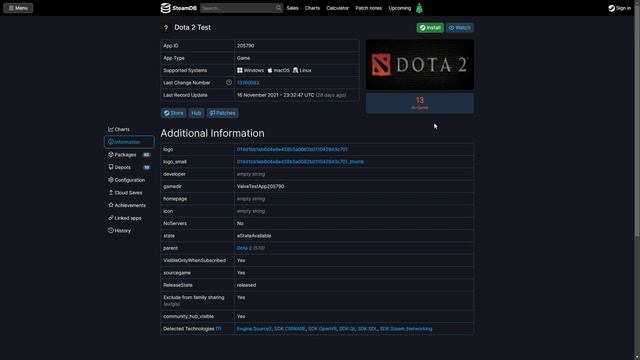Screen dimensions: 640x360
Task: Click the 13 In-Game counter
Action: [420, 103]
